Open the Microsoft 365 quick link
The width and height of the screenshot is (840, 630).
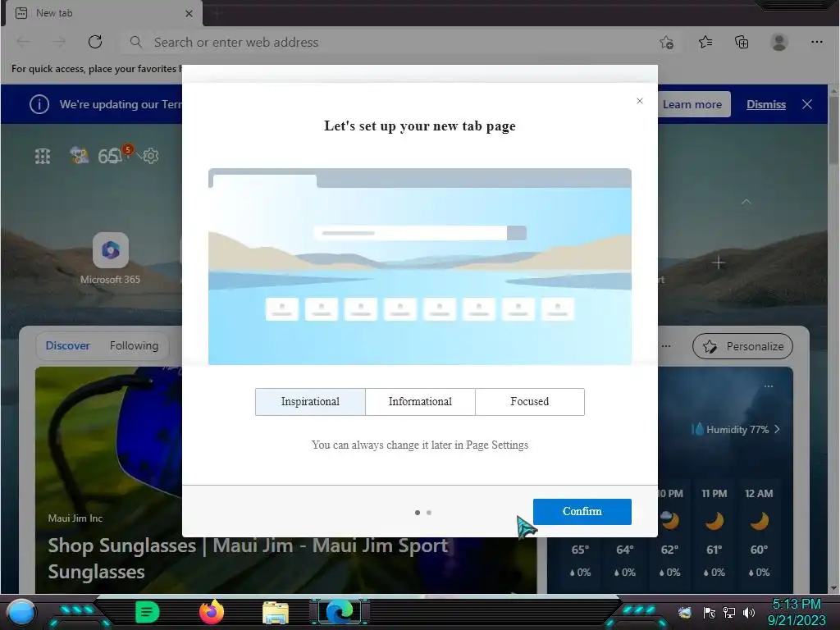pos(111,258)
